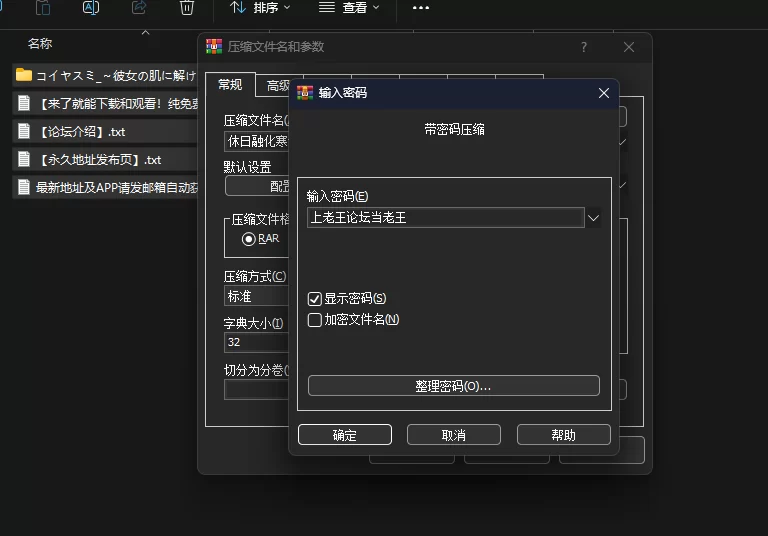Open 整理密码(O)... password organizer
This screenshot has width=768, height=536.
(454, 386)
